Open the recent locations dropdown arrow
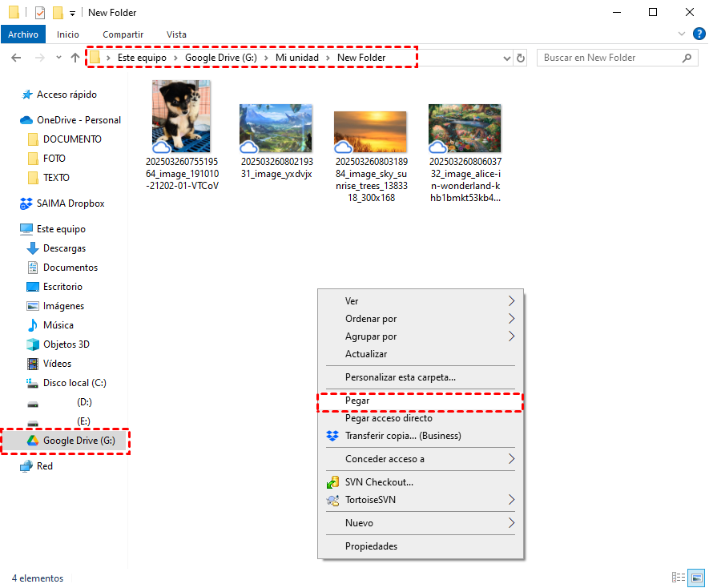Screen dimensions: 709x588 [58, 58]
